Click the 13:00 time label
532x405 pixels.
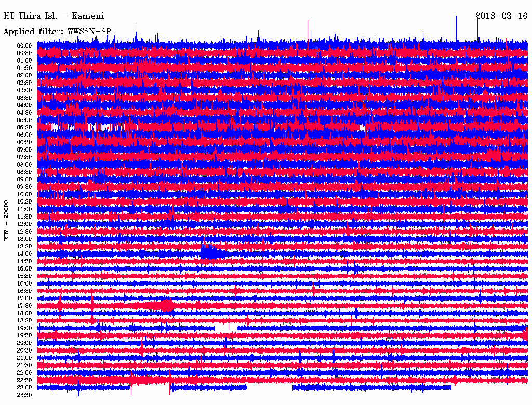coord(24,239)
